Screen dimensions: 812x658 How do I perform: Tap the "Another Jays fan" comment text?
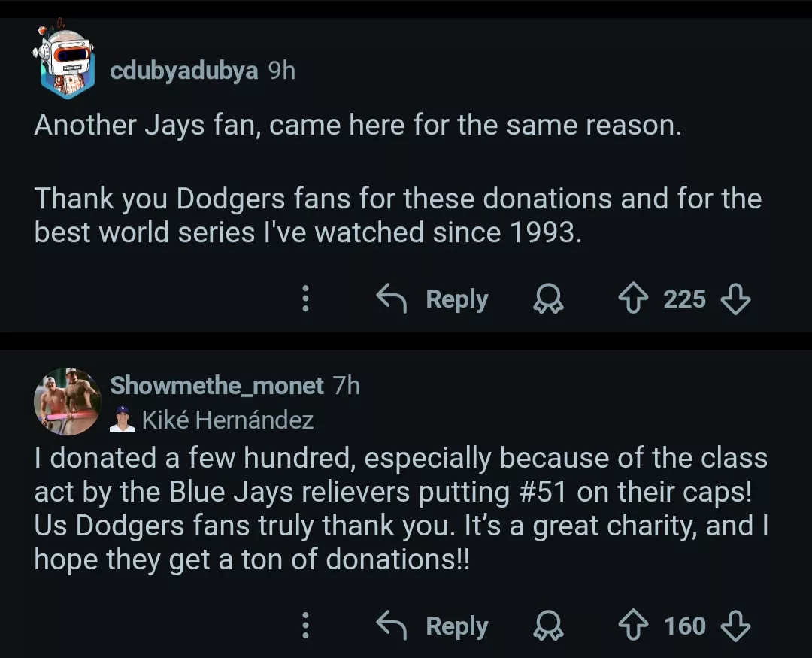pos(357,125)
